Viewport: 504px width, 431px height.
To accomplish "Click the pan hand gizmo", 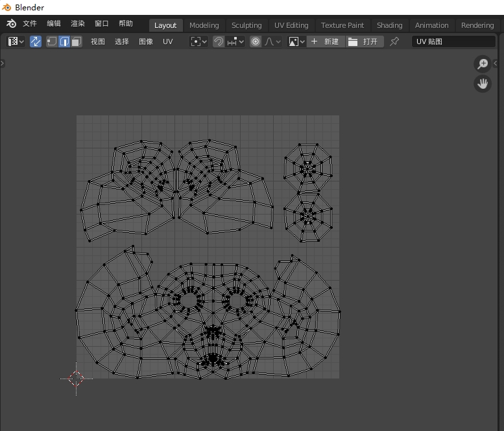I will (483, 84).
